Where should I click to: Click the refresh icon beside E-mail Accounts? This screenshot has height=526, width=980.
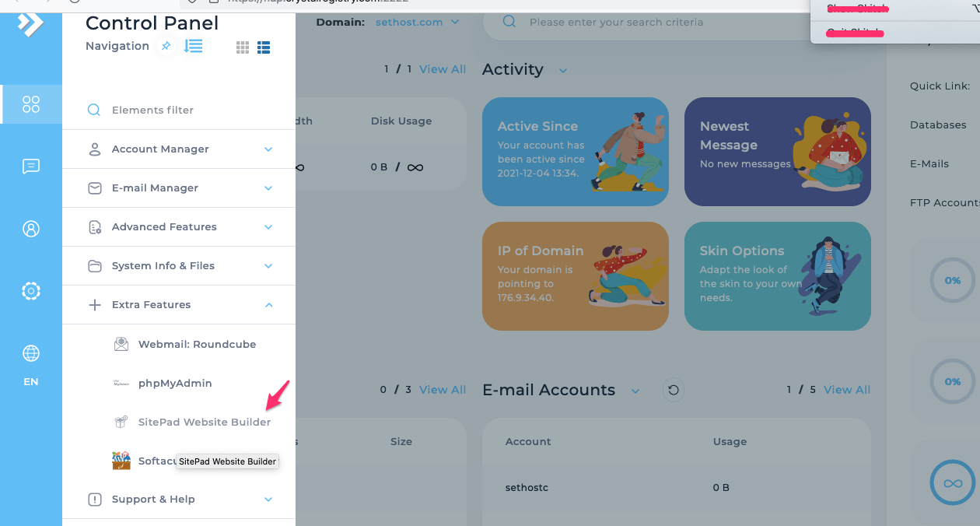coord(673,389)
